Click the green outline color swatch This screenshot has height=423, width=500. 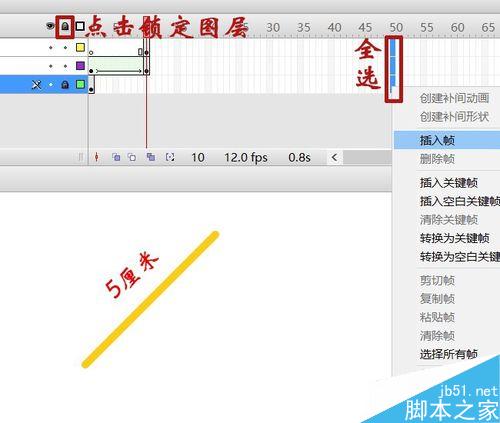(x=80, y=84)
